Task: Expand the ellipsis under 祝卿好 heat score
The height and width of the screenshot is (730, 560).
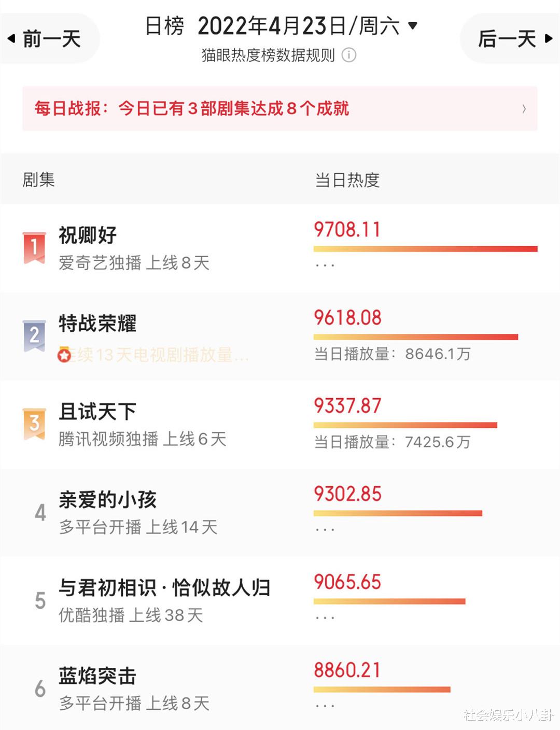Action: click(325, 265)
